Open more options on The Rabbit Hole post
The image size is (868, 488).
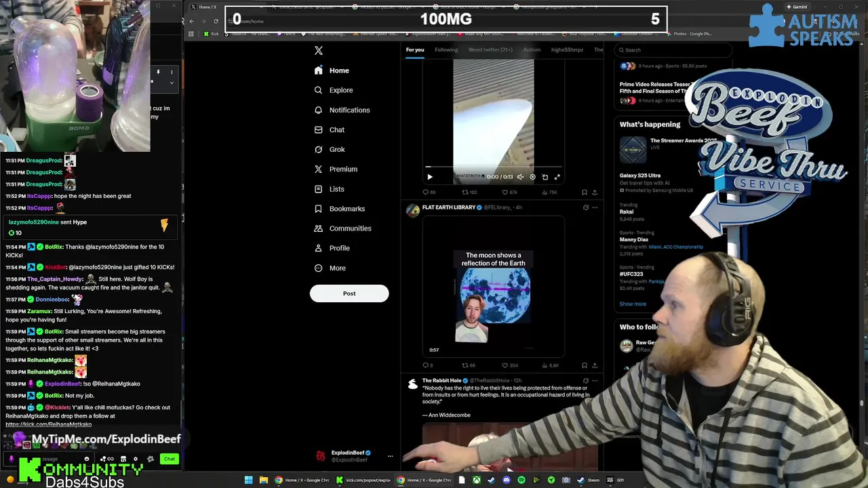coord(595,381)
